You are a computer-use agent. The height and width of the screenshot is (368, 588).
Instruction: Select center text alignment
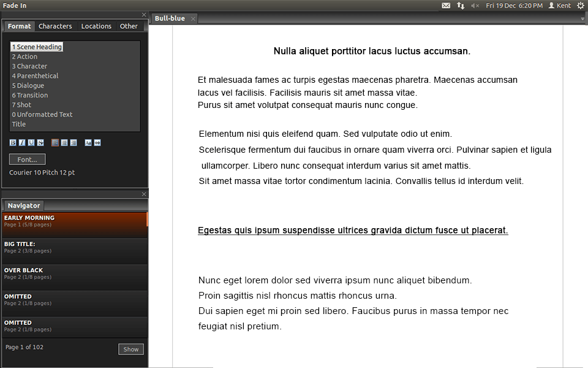click(x=64, y=142)
